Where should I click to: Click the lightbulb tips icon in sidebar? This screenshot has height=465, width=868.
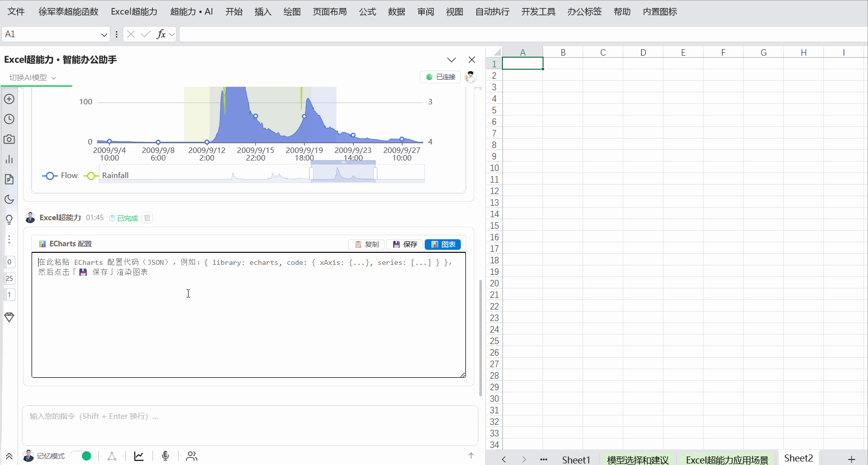click(9, 219)
